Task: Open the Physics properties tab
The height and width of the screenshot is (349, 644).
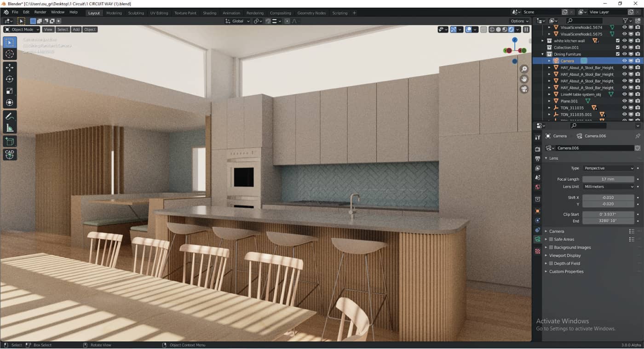Action: pyautogui.click(x=537, y=221)
